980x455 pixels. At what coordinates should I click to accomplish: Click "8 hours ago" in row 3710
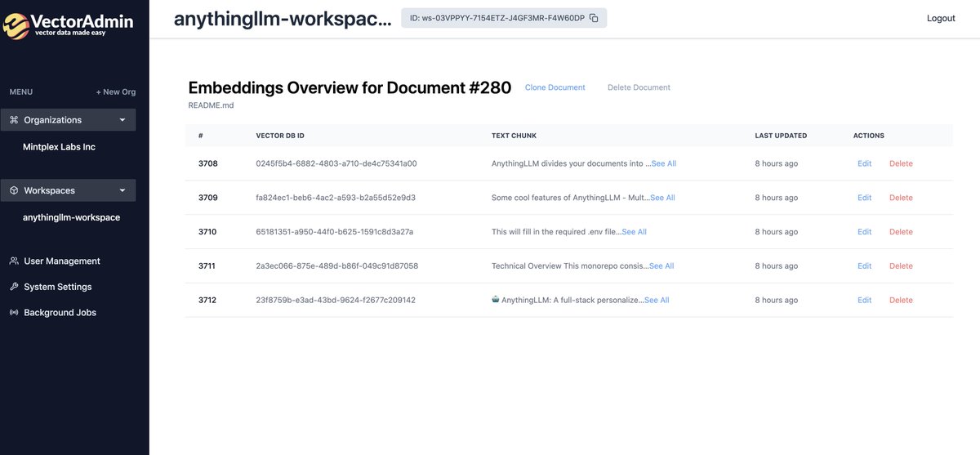pyautogui.click(x=776, y=232)
